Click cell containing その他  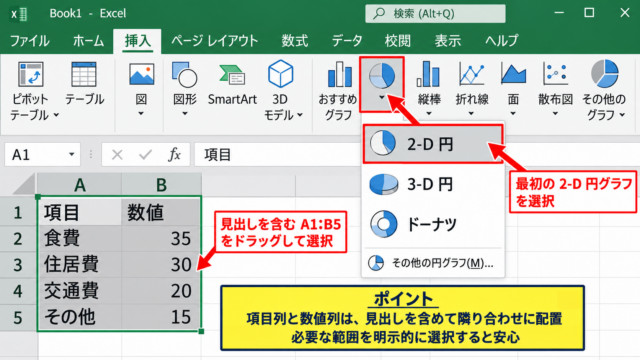pos(80,317)
